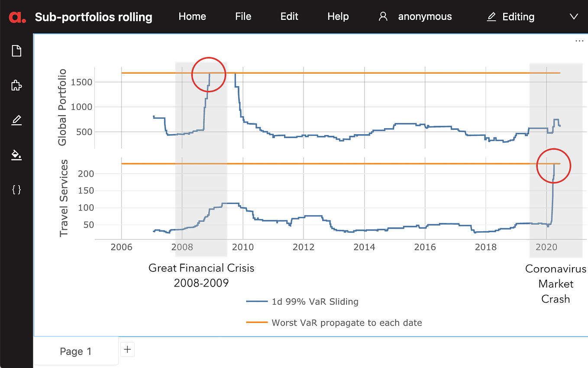Click the pencil icon next to Editing

pyautogui.click(x=491, y=16)
